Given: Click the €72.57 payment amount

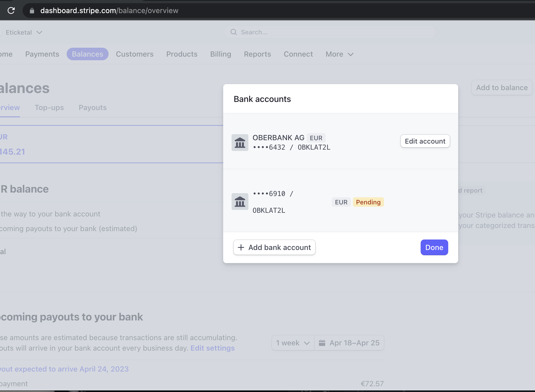Looking at the screenshot, I should pos(372,384).
